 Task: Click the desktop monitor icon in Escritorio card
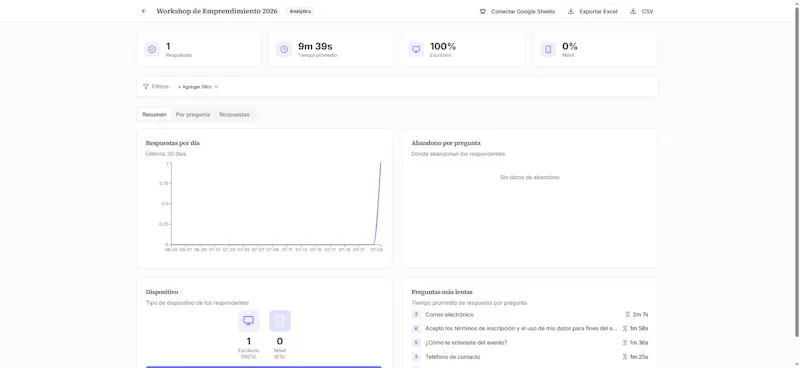pos(416,50)
